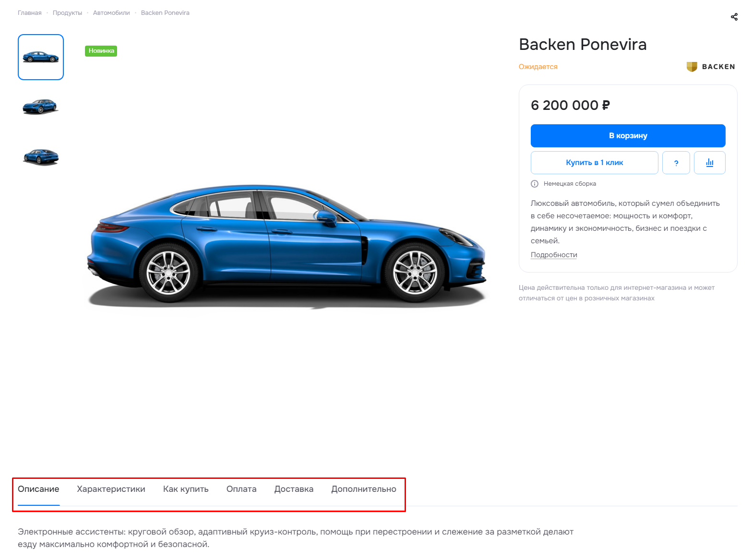
Task: Click the share icon at top right
Action: [x=734, y=17]
